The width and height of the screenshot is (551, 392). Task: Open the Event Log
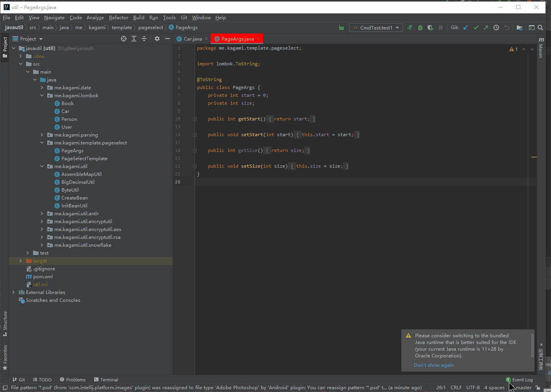(522, 379)
